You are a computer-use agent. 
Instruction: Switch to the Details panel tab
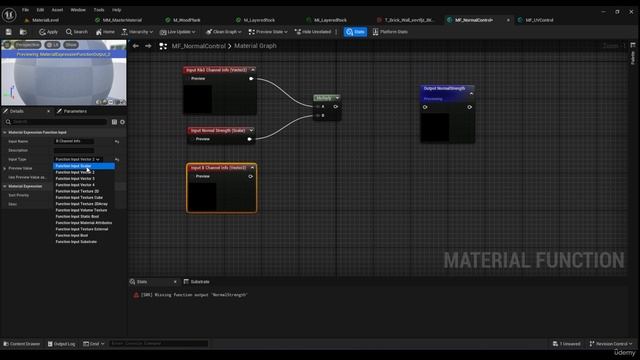coord(17,111)
